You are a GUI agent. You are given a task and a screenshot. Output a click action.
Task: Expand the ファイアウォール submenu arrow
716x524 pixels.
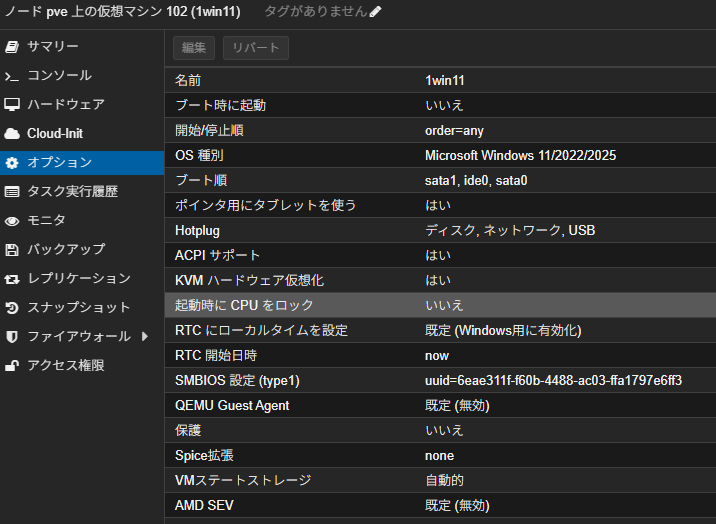[145, 336]
